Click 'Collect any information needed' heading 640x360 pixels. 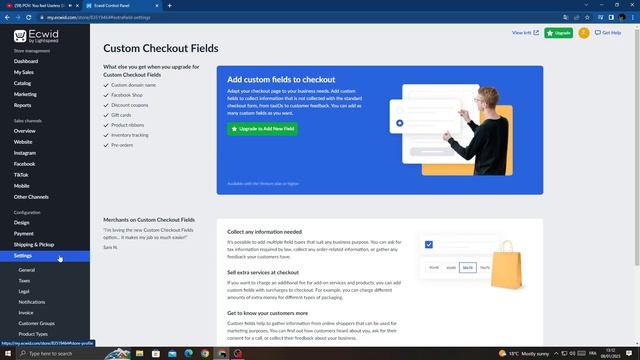[264, 232]
